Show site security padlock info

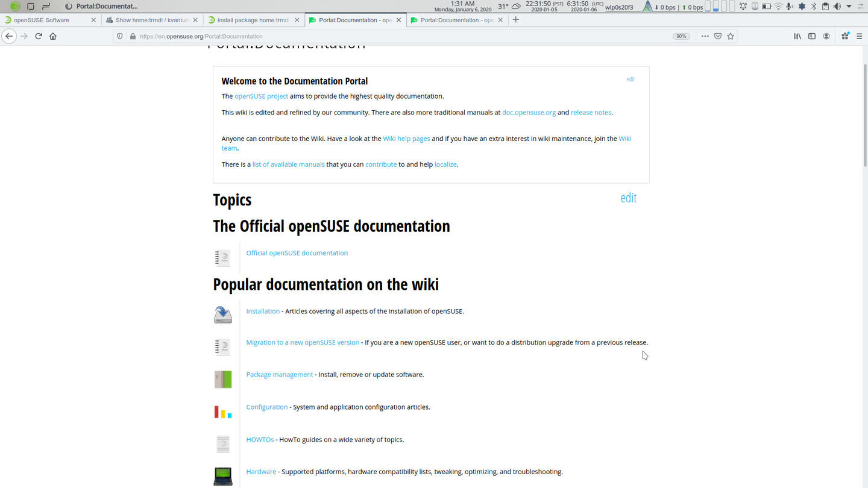[x=132, y=36]
